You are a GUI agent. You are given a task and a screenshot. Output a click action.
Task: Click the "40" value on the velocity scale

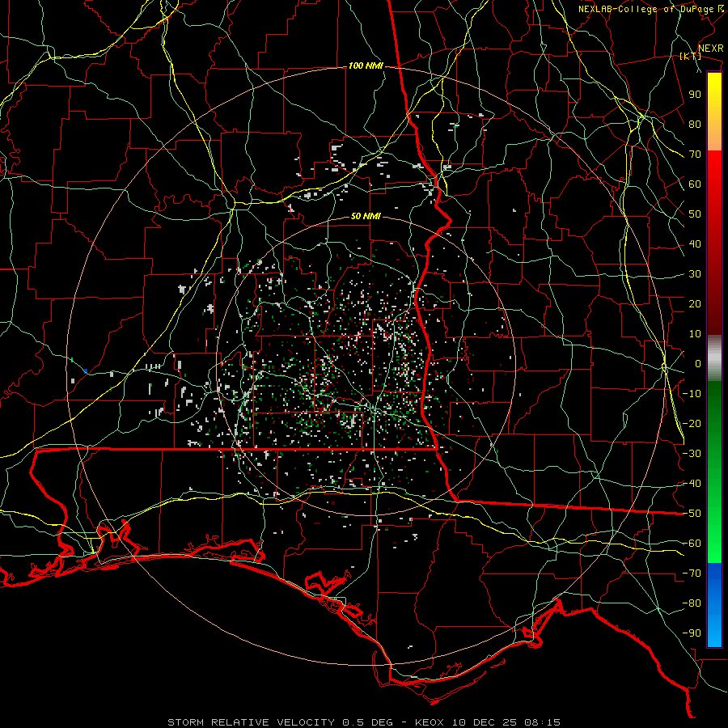[x=695, y=244]
